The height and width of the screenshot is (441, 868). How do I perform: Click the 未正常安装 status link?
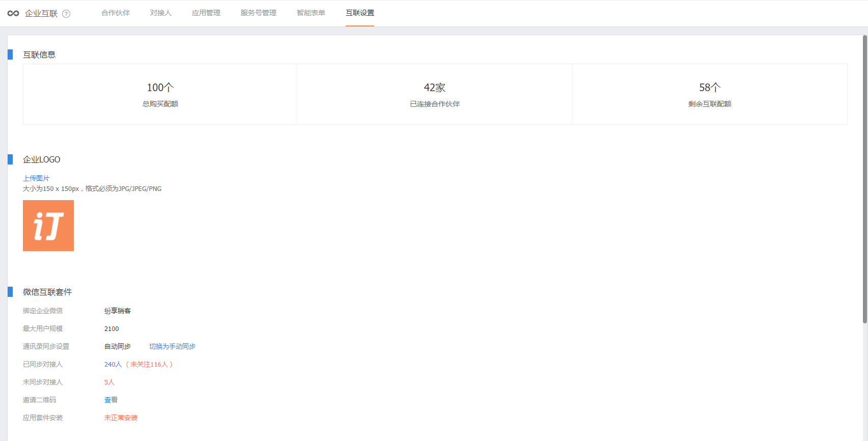pyautogui.click(x=121, y=418)
